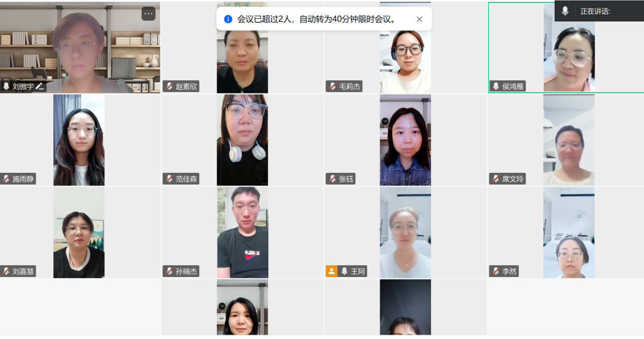
Task: Open the three-dots menu on 刘傲宇's video
Action: (x=148, y=14)
